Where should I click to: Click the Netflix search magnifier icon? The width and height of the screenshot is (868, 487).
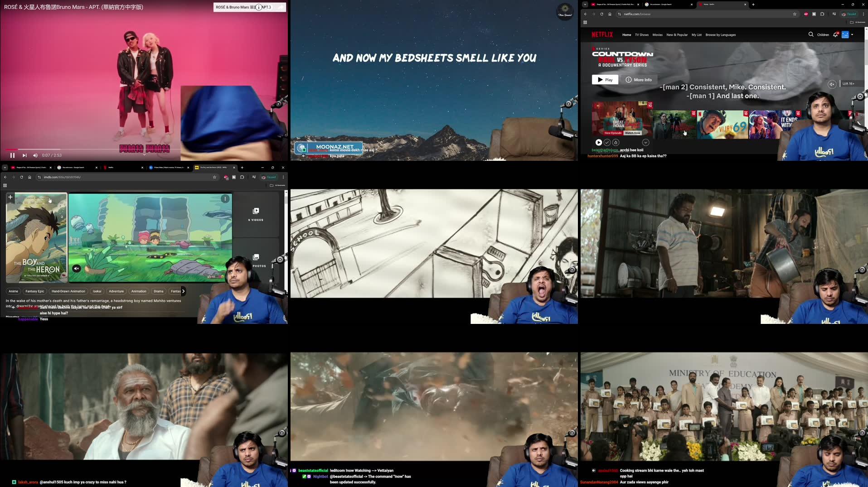pyautogui.click(x=810, y=34)
